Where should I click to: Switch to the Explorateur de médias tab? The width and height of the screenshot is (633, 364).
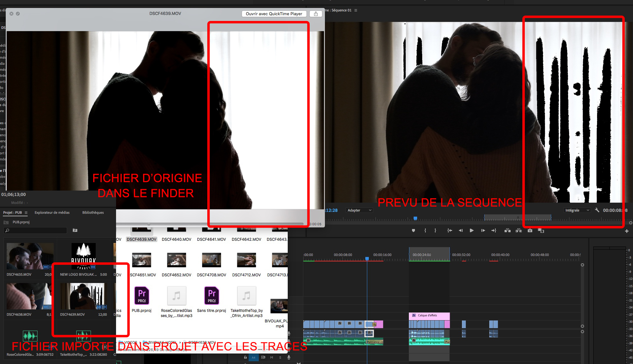point(52,212)
